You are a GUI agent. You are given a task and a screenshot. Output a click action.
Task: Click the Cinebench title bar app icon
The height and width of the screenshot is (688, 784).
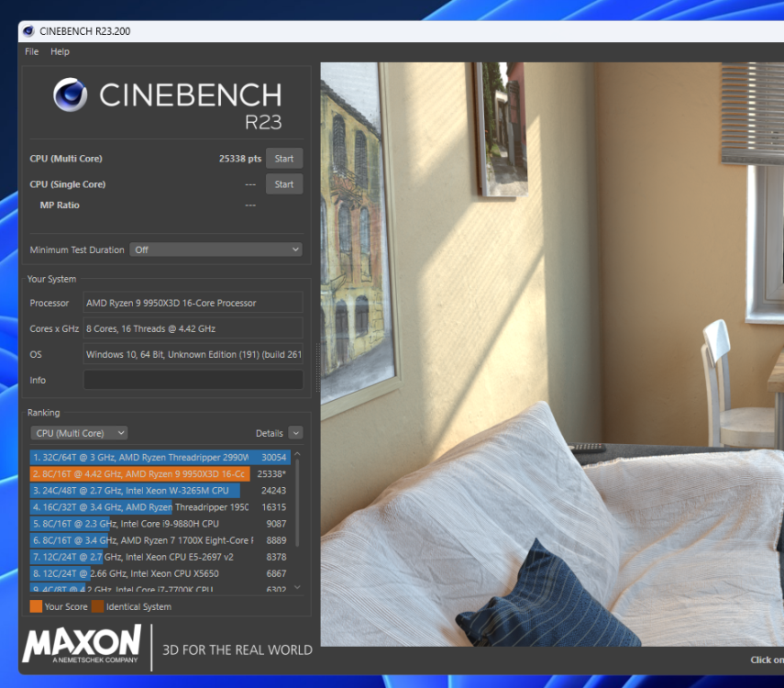pos(28,31)
